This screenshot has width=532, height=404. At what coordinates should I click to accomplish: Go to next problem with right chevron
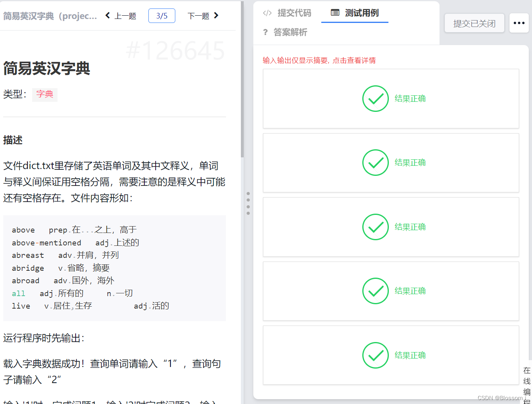tap(216, 15)
